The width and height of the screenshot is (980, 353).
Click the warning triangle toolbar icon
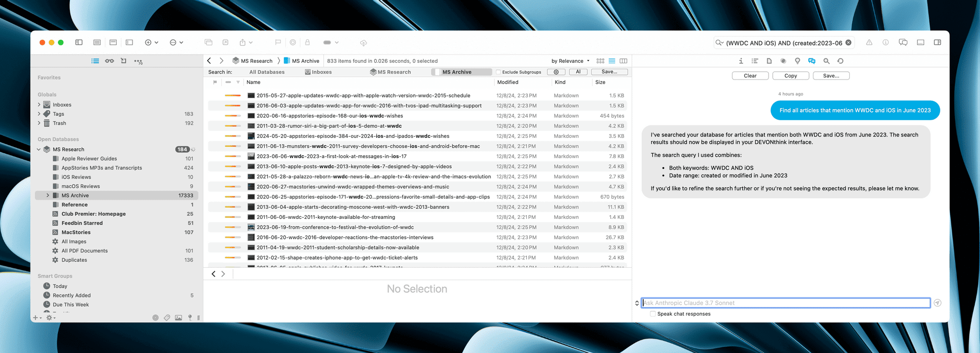(x=869, y=43)
